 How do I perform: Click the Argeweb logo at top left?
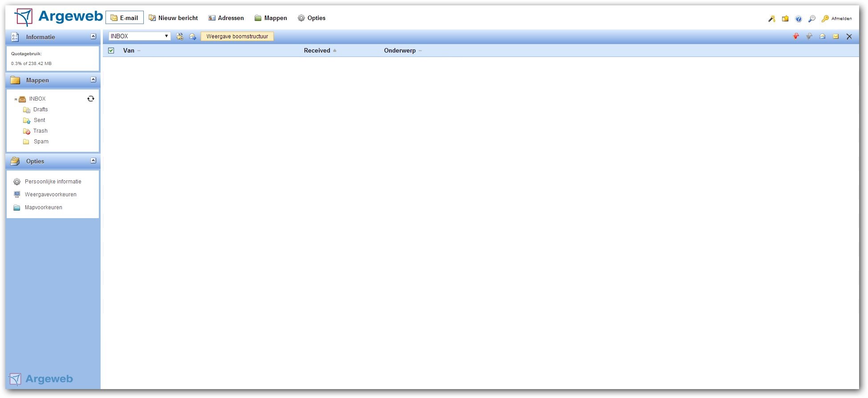59,17
